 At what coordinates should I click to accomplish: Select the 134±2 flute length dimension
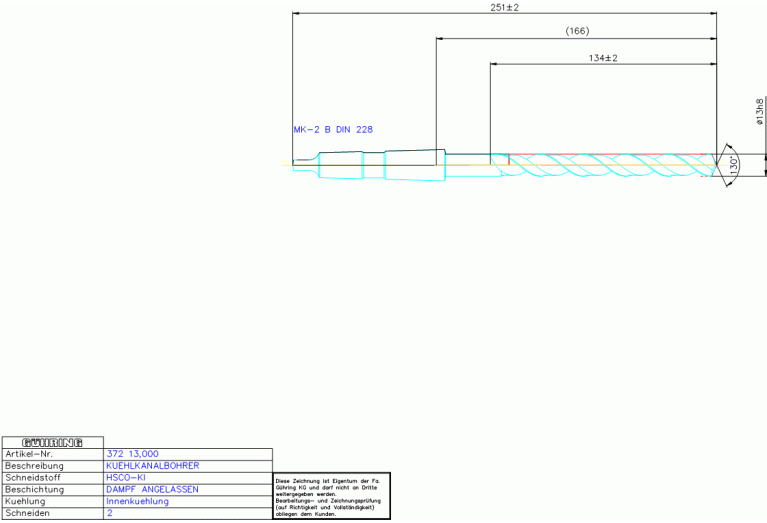602,58
